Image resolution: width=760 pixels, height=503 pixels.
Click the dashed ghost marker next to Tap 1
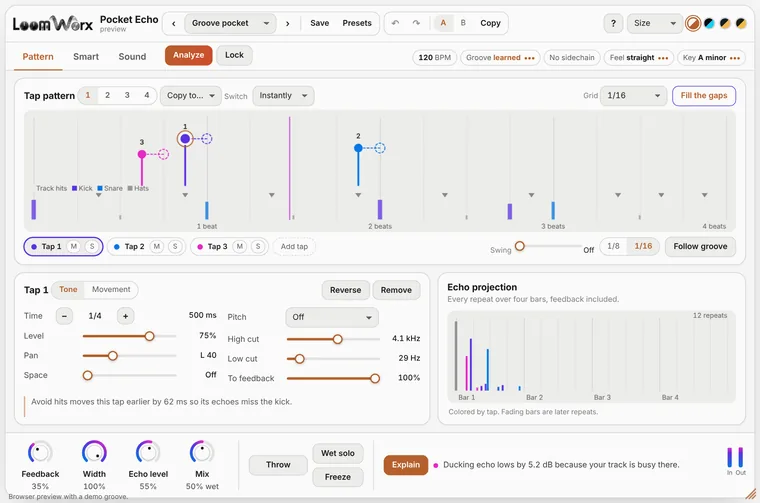click(207, 139)
